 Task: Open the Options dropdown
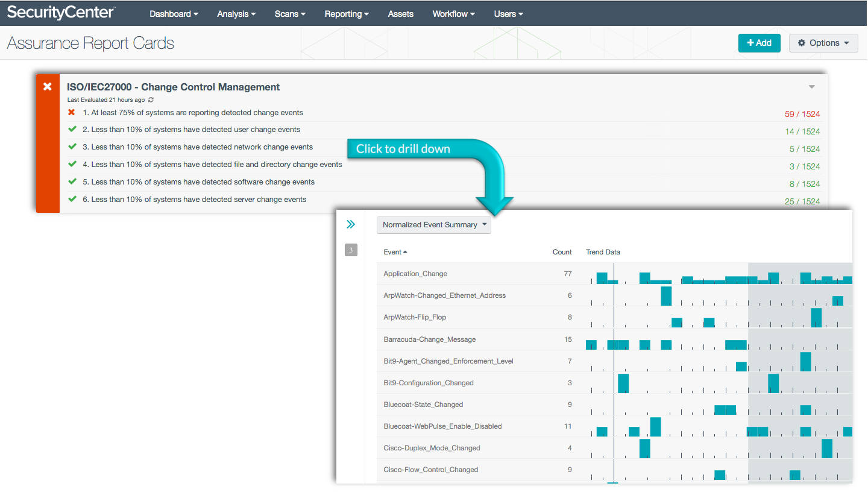click(x=823, y=43)
